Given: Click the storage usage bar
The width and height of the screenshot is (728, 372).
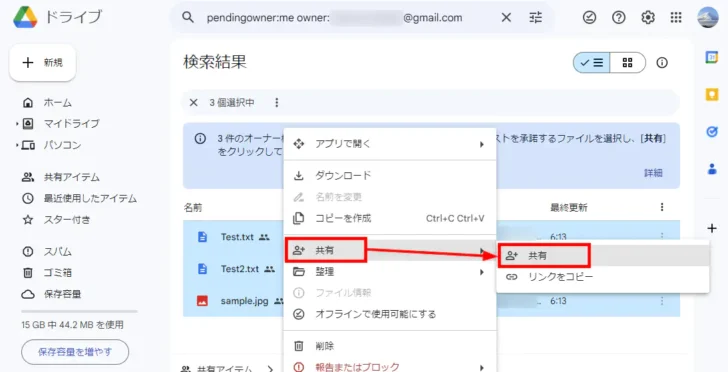Looking at the screenshot, I should pyautogui.click(x=79, y=311).
